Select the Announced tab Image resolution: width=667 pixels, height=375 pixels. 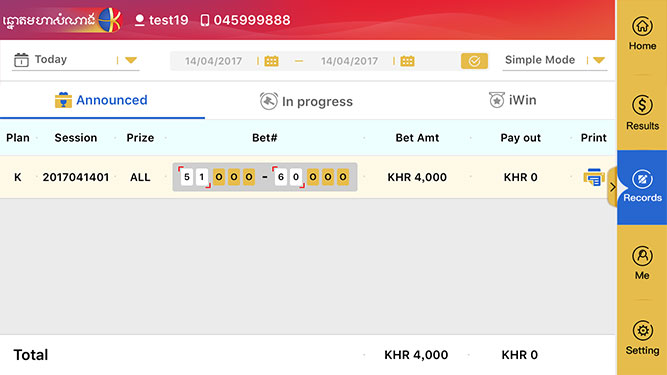(101, 100)
